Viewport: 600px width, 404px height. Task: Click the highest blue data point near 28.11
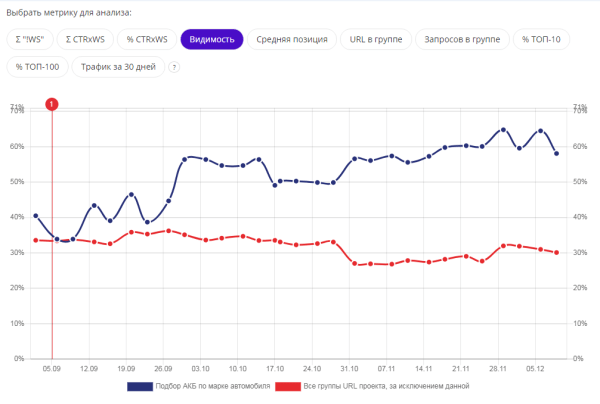pyautogui.click(x=503, y=130)
